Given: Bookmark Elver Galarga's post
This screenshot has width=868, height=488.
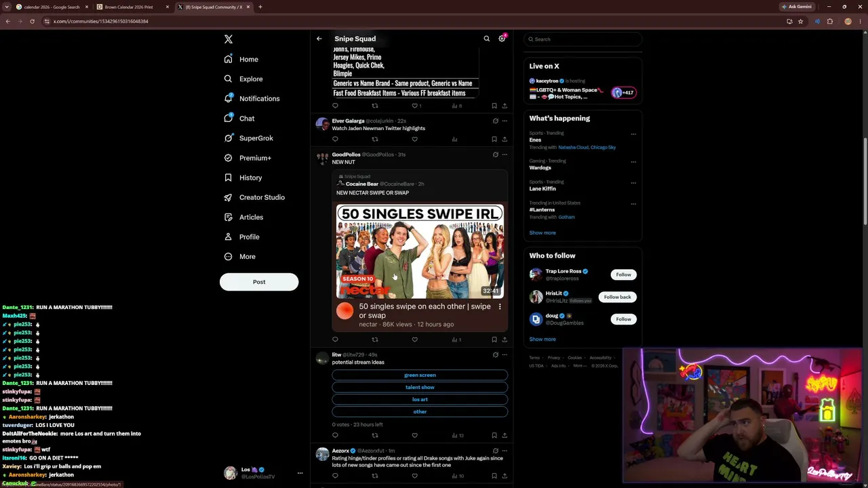Looking at the screenshot, I should [x=494, y=139].
